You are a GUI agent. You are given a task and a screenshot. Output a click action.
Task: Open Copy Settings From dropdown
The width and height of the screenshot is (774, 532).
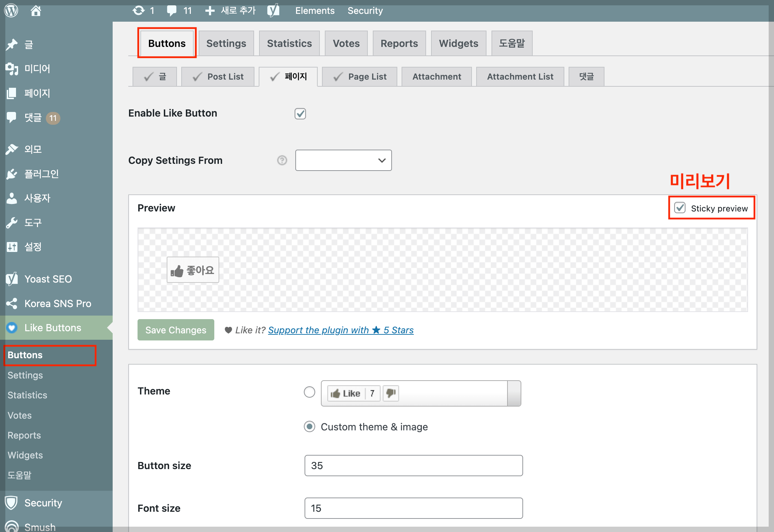(343, 160)
